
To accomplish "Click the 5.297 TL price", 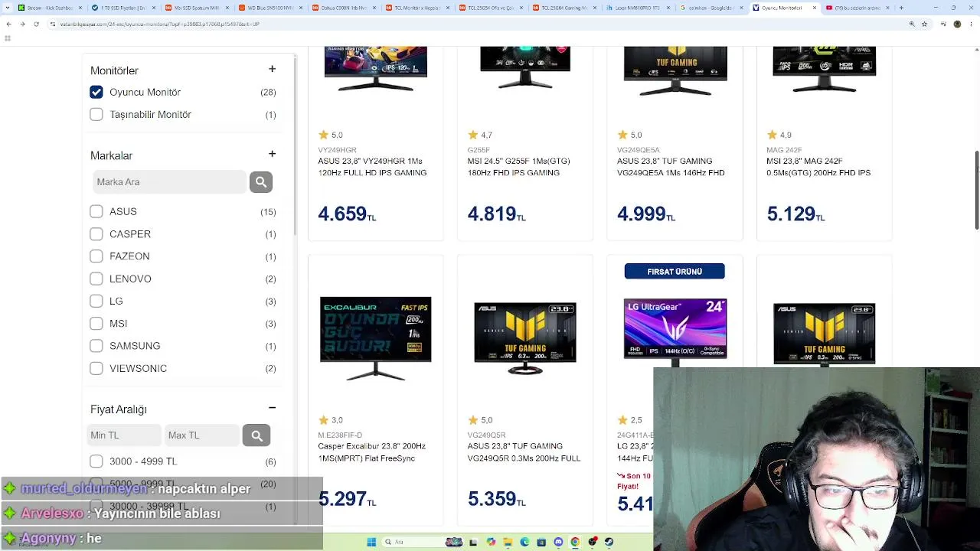I will pyautogui.click(x=347, y=499).
